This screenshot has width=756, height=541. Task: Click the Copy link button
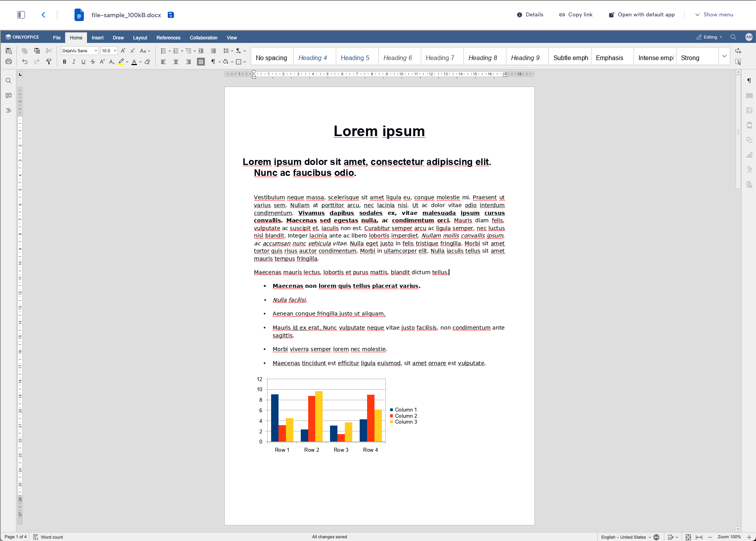click(x=576, y=15)
